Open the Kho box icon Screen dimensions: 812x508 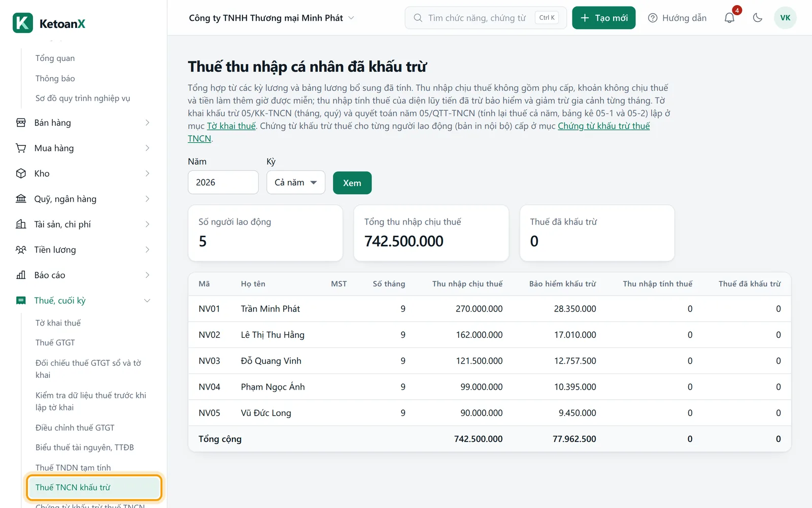(21, 173)
